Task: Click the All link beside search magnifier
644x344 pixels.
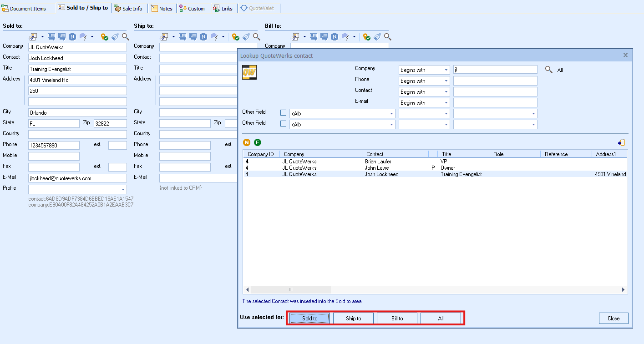Action: pyautogui.click(x=560, y=70)
